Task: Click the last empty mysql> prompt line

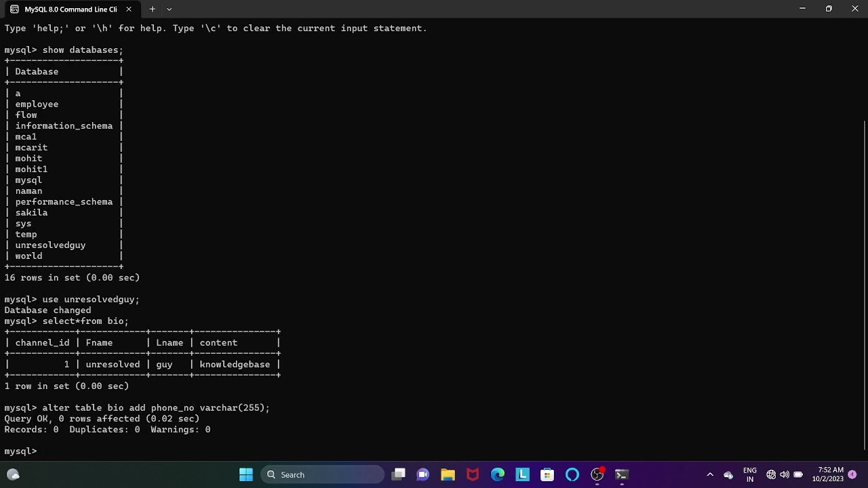Action: point(20,451)
